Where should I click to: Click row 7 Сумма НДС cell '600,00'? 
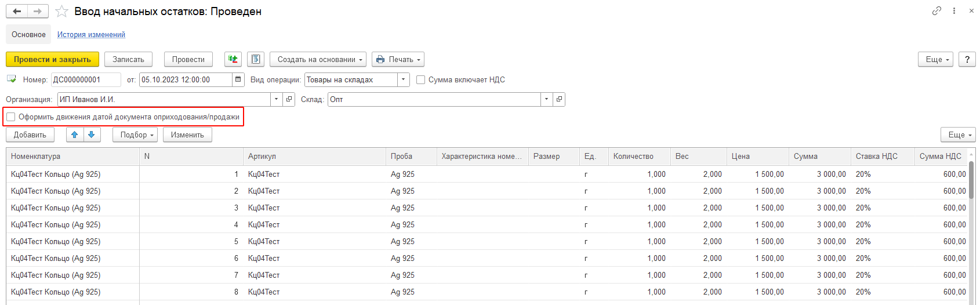941,275
